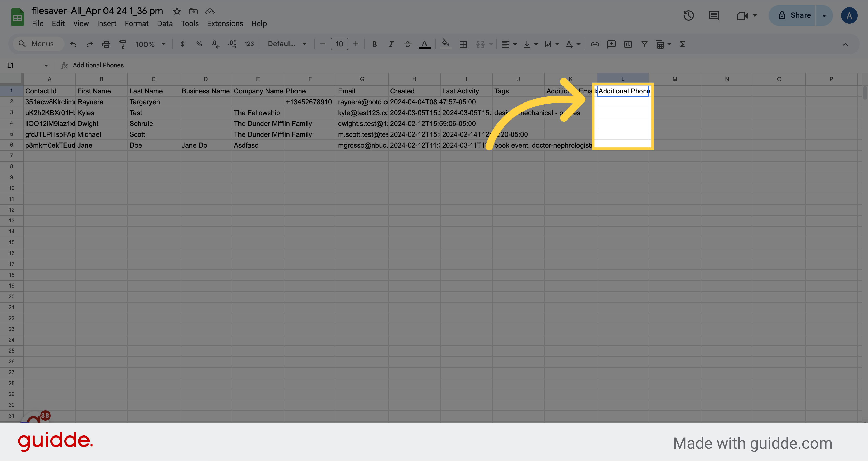Image resolution: width=868 pixels, height=461 pixels.
Task: Select column M header
Action: click(x=674, y=79)
